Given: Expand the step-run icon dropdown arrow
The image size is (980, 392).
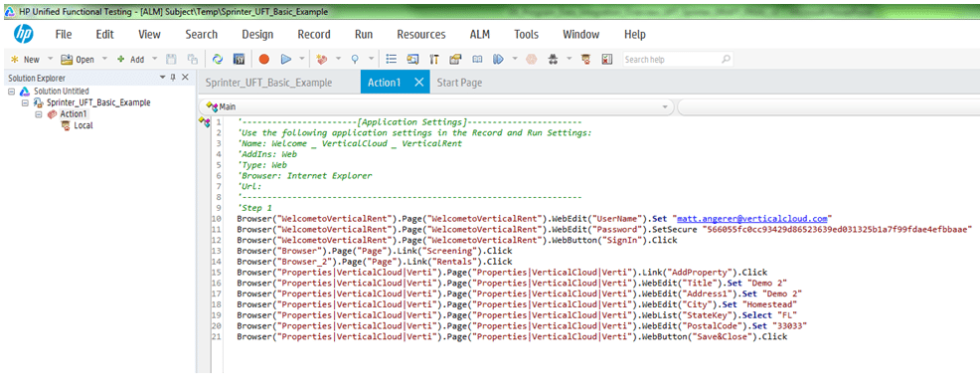Looking at the screenshot, I should 515,60.
